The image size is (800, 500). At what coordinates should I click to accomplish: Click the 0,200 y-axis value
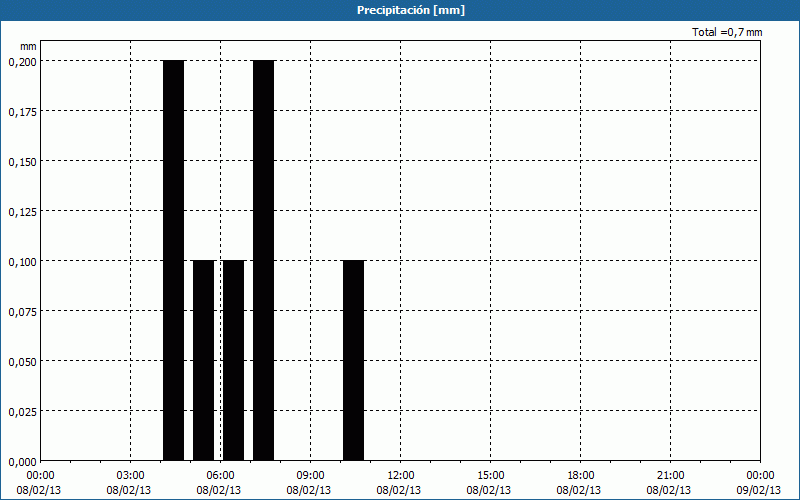click(23, 62)
